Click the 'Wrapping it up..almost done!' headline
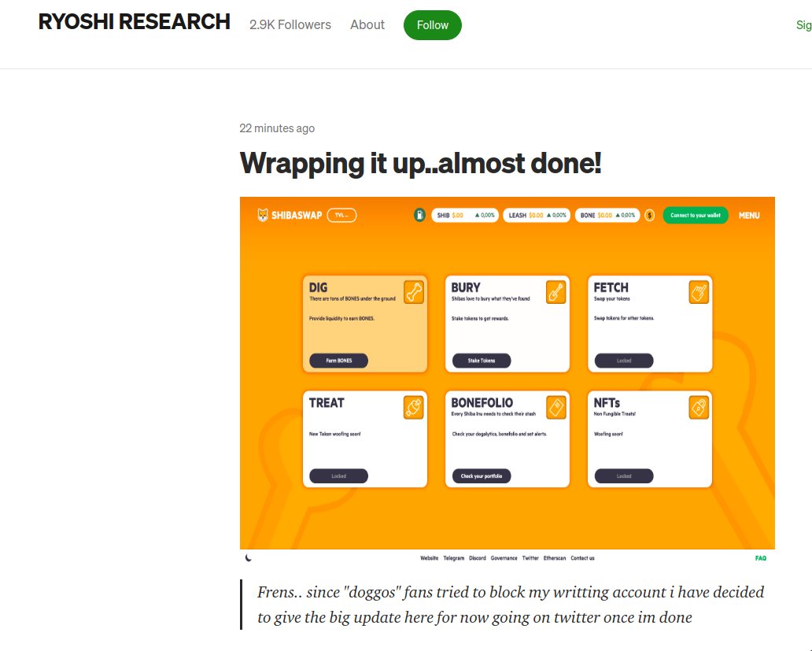This screenshot has height=651, width=812. [x=420, y=163]
